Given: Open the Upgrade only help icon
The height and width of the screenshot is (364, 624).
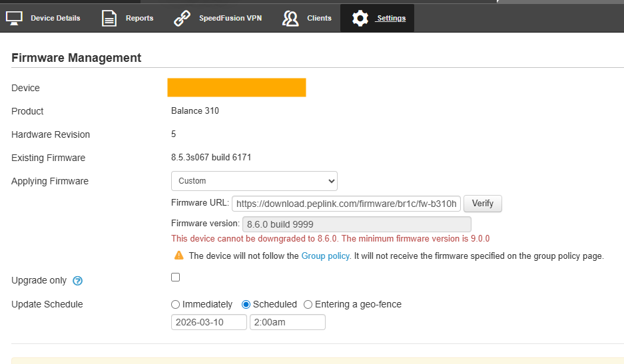Looking at the screenshot, I should pos(77,281).
